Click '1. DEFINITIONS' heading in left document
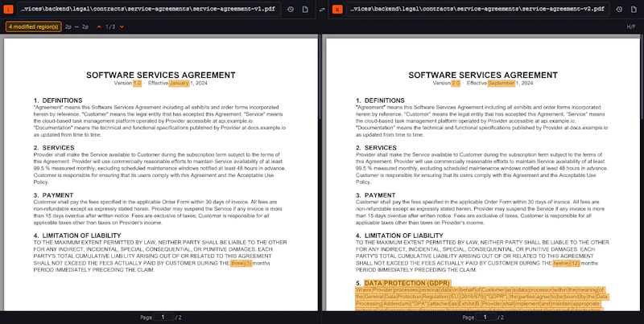 coord(58,100)
